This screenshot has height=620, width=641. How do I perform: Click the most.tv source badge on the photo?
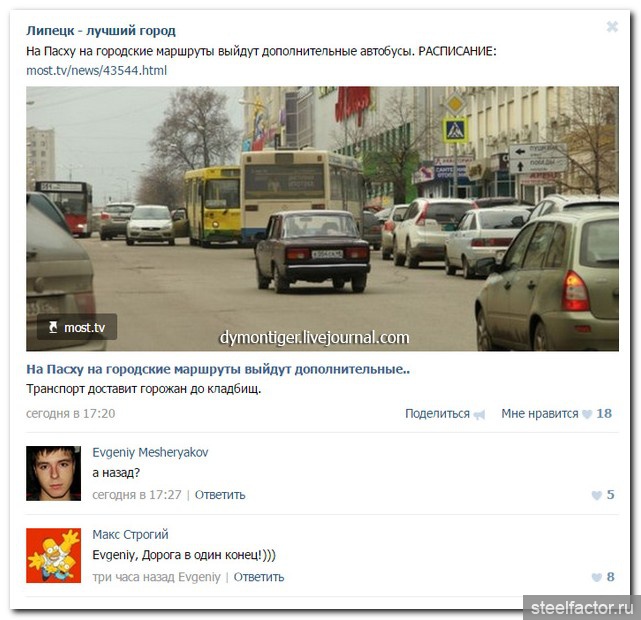point(77,327)
